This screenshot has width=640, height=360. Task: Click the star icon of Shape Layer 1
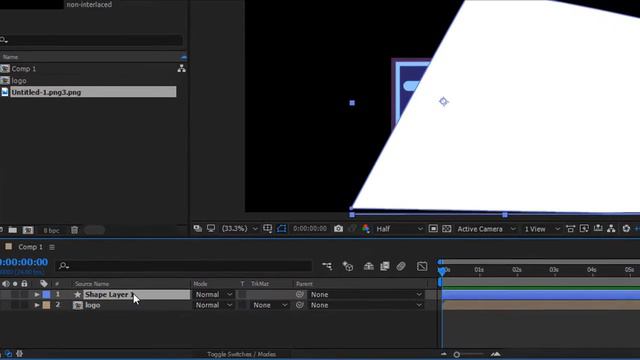click(77, 294)
